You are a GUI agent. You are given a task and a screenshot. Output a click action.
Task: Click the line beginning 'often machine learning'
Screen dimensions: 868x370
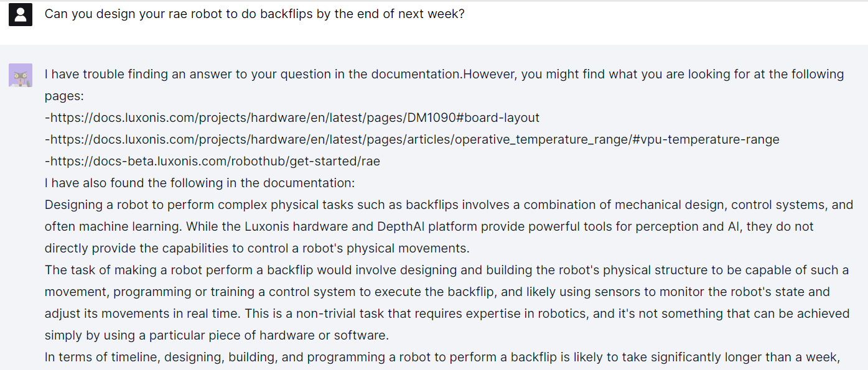tap(429, 226)
